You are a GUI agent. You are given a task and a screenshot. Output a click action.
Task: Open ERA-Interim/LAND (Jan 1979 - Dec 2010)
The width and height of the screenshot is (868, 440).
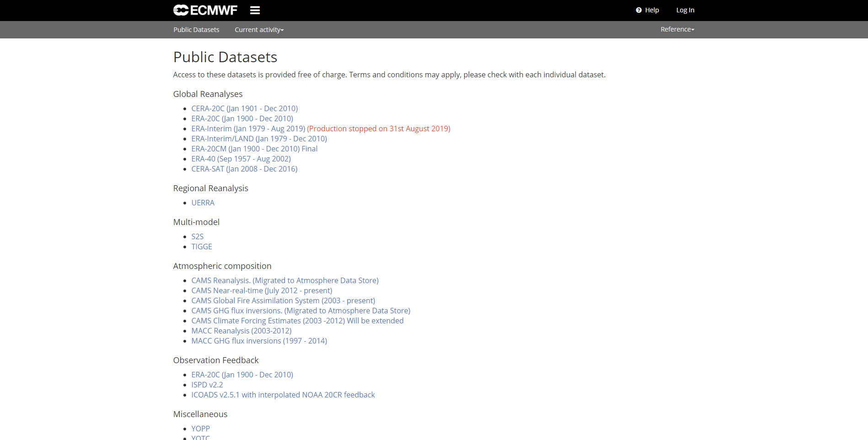point(259,139)
